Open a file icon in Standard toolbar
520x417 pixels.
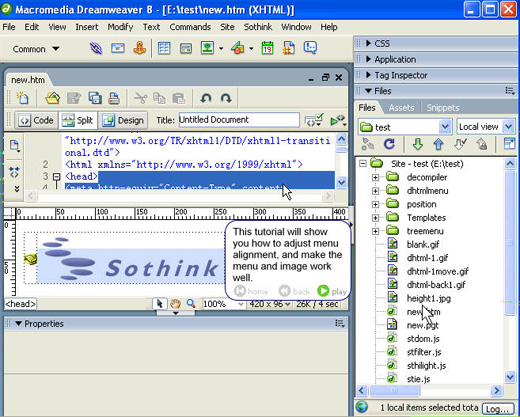tap(53, 98)
